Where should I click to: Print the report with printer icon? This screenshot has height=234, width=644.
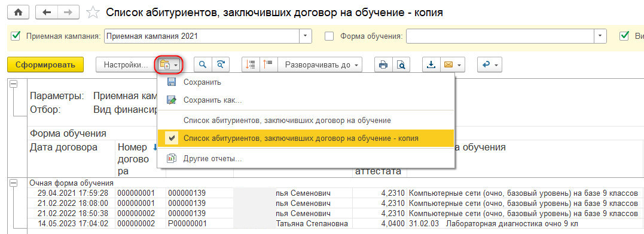click(x=383, y=64)
